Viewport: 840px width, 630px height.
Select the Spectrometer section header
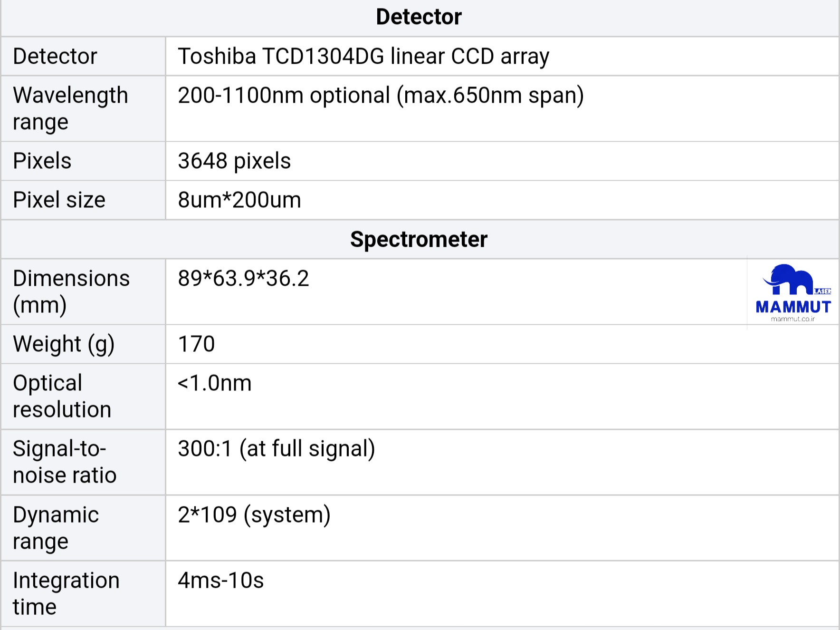coord(419,239)
